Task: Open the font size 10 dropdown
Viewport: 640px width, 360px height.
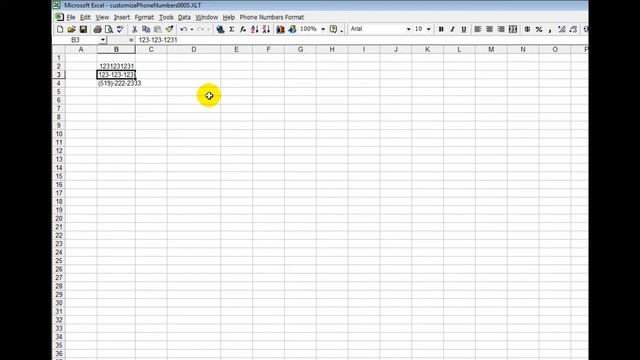Action: pyautogui.click(x=428, y=29)
